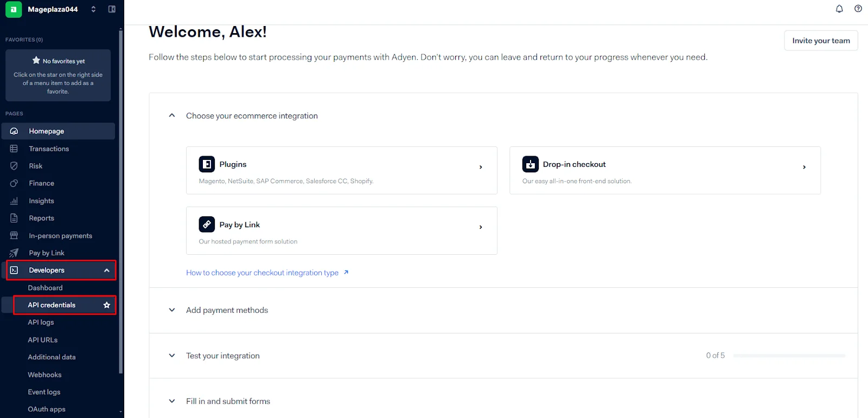Click the Test your integration progress bar

(789, 356)
